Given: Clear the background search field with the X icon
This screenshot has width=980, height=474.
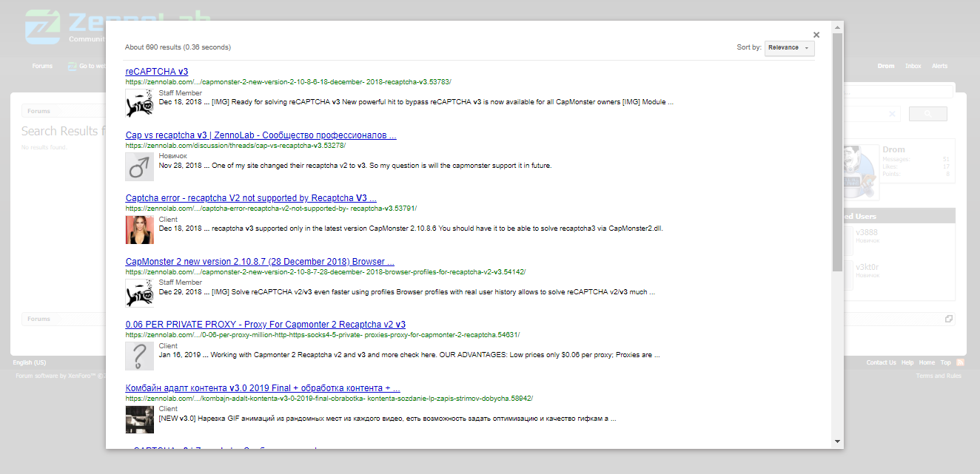Looking at the screenshot, I should [892, 114].
